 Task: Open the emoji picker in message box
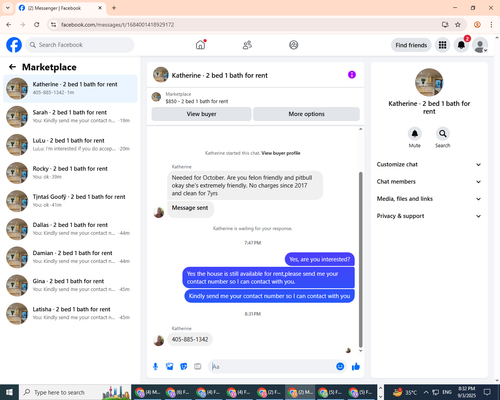[340, 367]
